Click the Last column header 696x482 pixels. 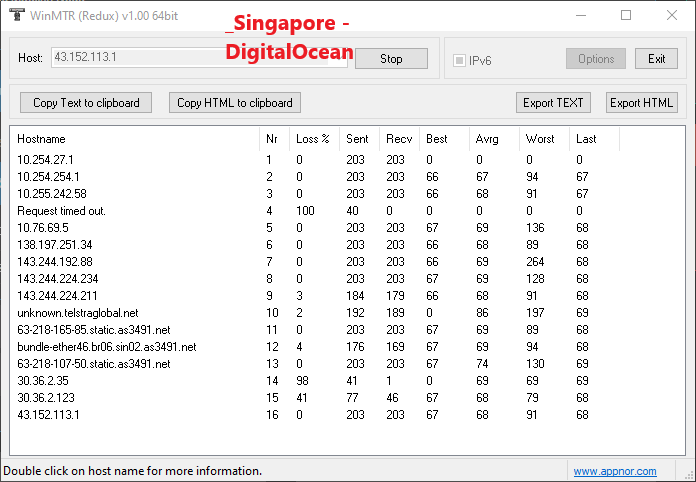594,139
